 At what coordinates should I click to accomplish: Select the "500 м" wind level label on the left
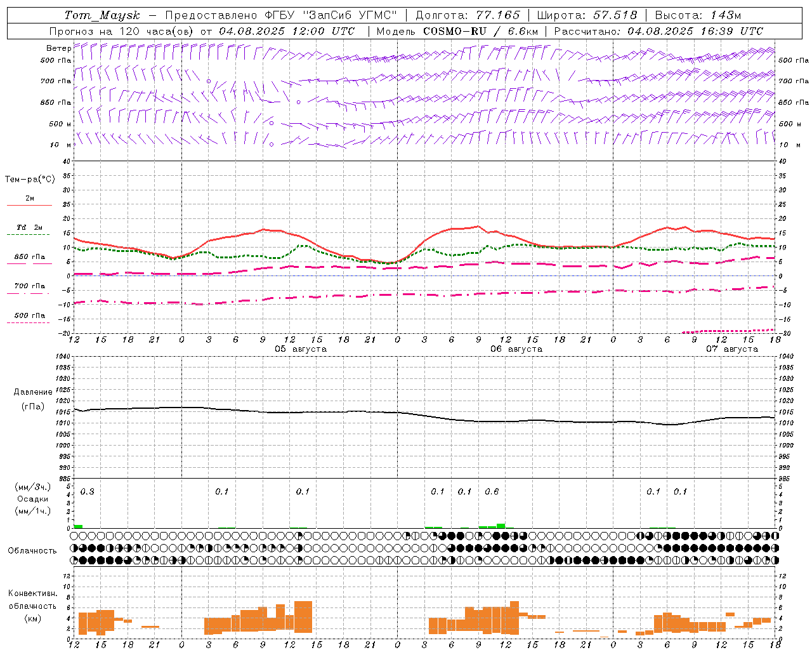(60, 124)
